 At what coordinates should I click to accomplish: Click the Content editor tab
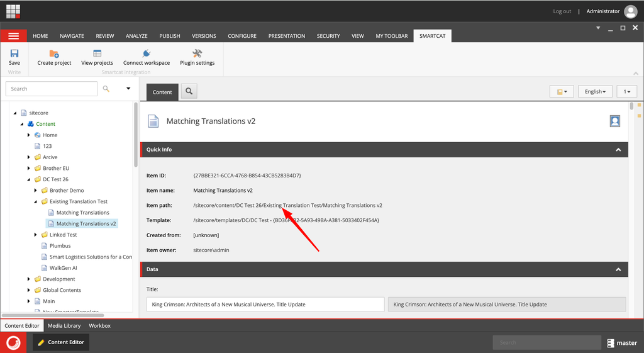coord(22,325)
